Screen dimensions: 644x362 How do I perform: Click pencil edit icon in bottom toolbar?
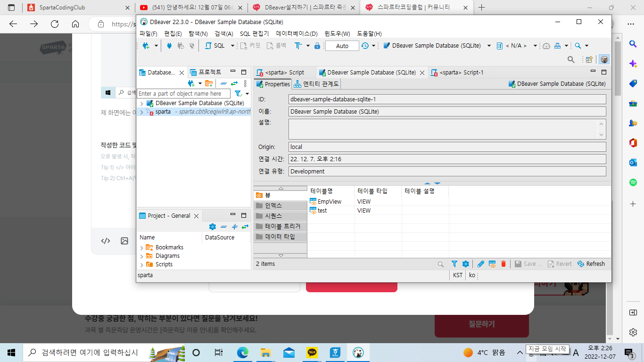coord(481,264)
